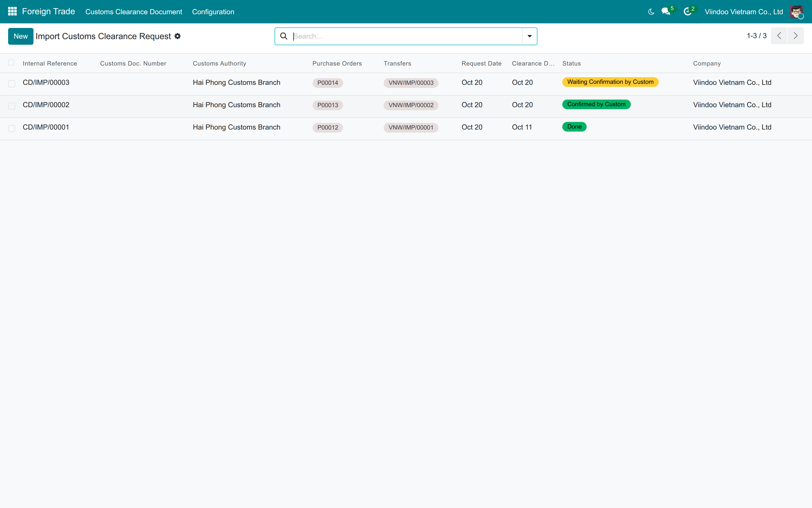Sort by Customs Authority column
812x508 pixels.
pos(219,63)
